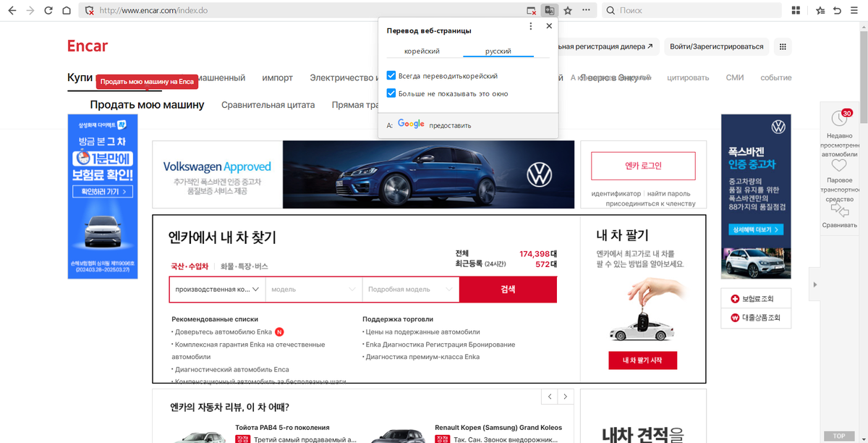Click the undo closed tab arrow

tap(838, 11)
